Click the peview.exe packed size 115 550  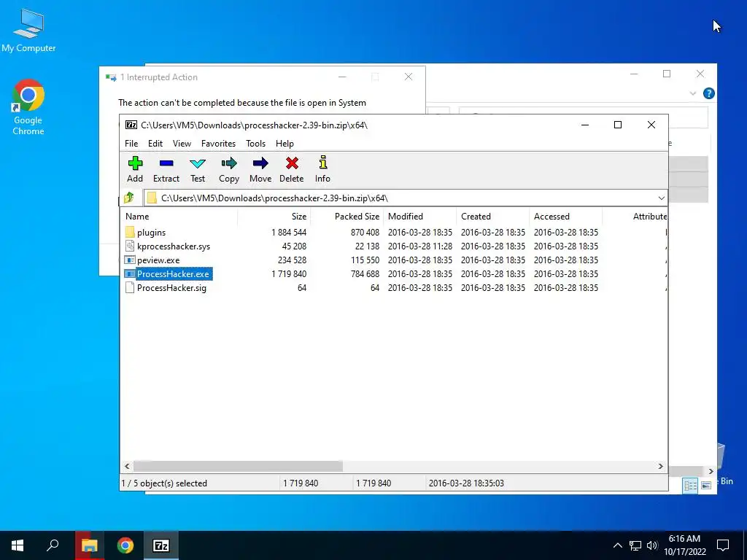pyautogui.click(x=365, y=260)
